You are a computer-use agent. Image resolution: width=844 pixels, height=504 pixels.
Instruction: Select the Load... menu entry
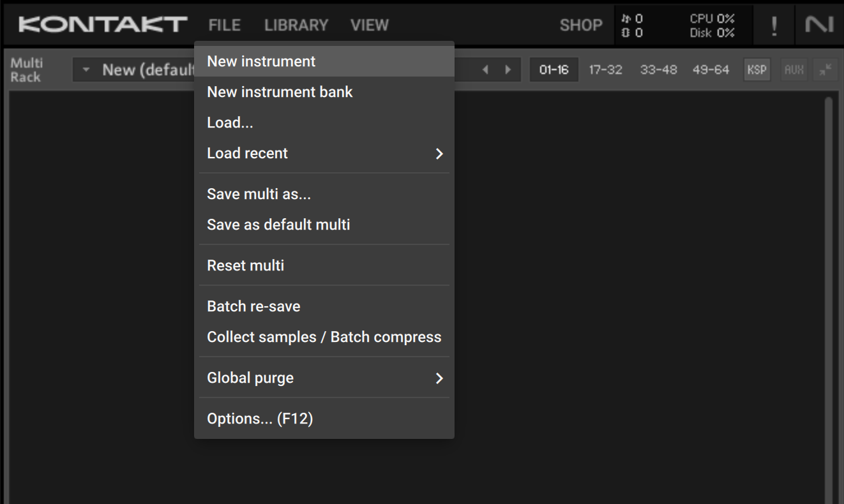tap(324, 122)
